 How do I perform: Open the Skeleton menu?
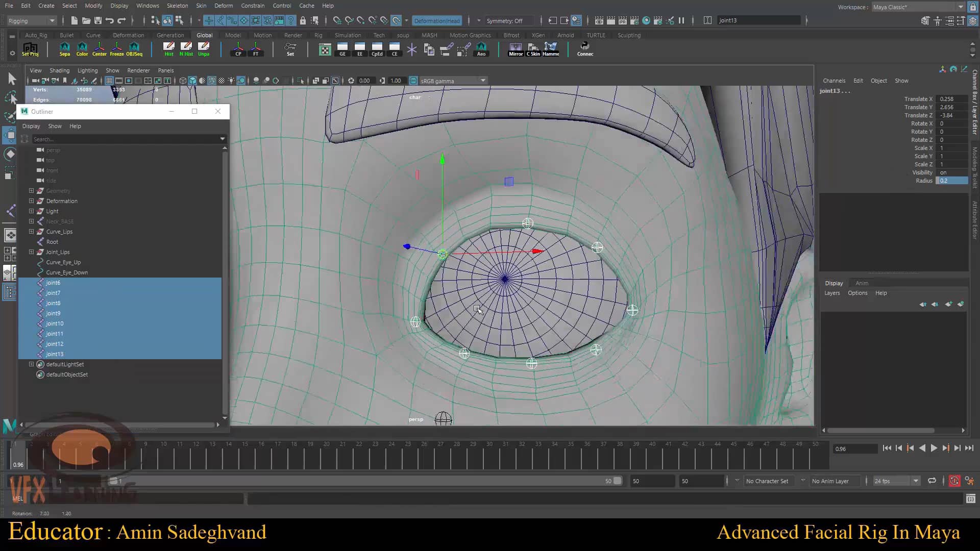177,6
